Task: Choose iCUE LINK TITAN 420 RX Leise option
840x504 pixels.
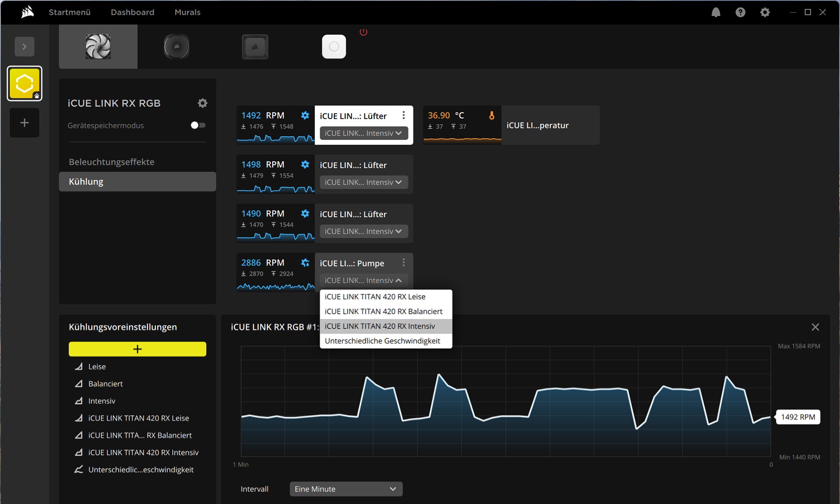Action: click(375, 297)
